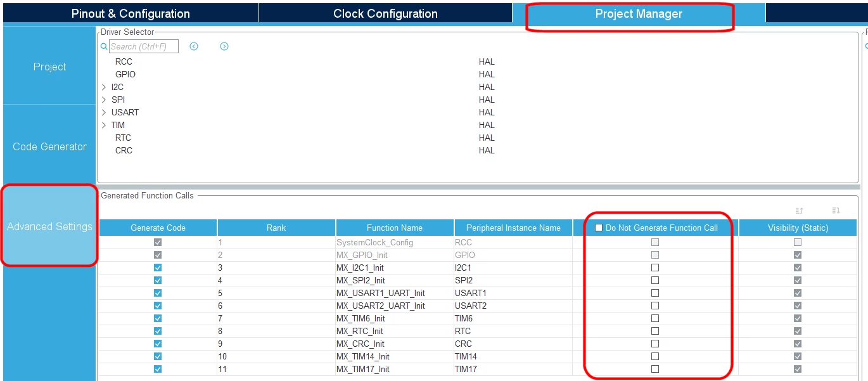The height and width of the screenshot is (381, 868).
Task: Go to next search result arrow
Action: [x=224, y=46]
